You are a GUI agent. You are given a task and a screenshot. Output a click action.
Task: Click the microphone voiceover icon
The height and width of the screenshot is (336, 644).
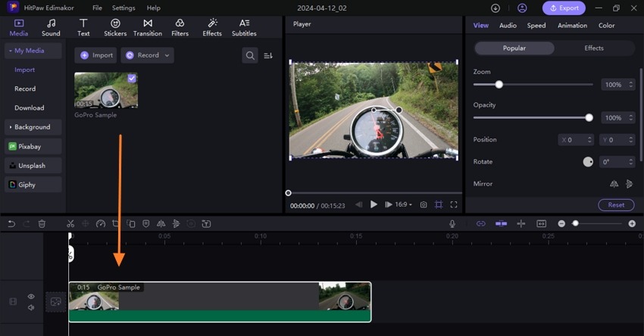click(x=452, y=224)
